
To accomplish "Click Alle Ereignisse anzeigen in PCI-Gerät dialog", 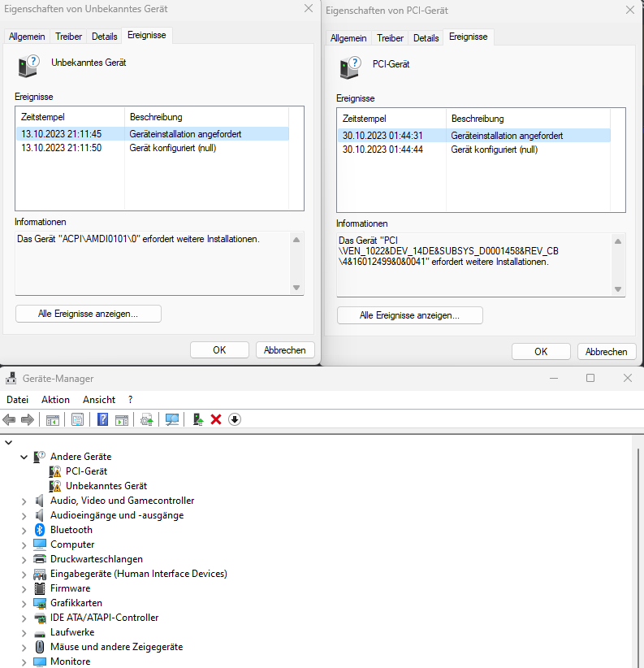I will [x=409, y=315].
